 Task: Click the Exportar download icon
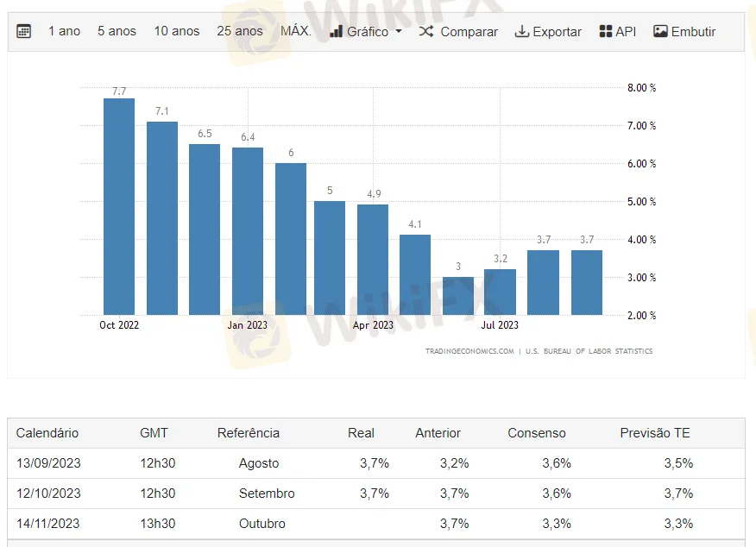pyautogui.click(x=521, y=32)
